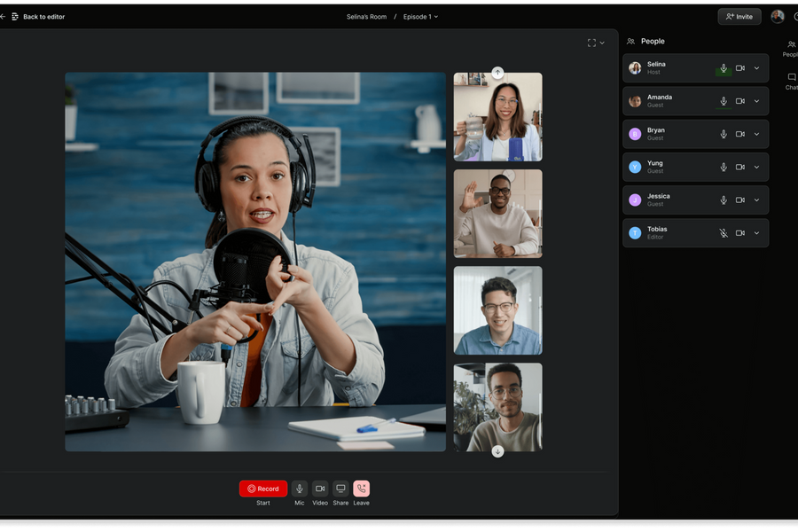Click the back arrow icon

coord(3,17)
